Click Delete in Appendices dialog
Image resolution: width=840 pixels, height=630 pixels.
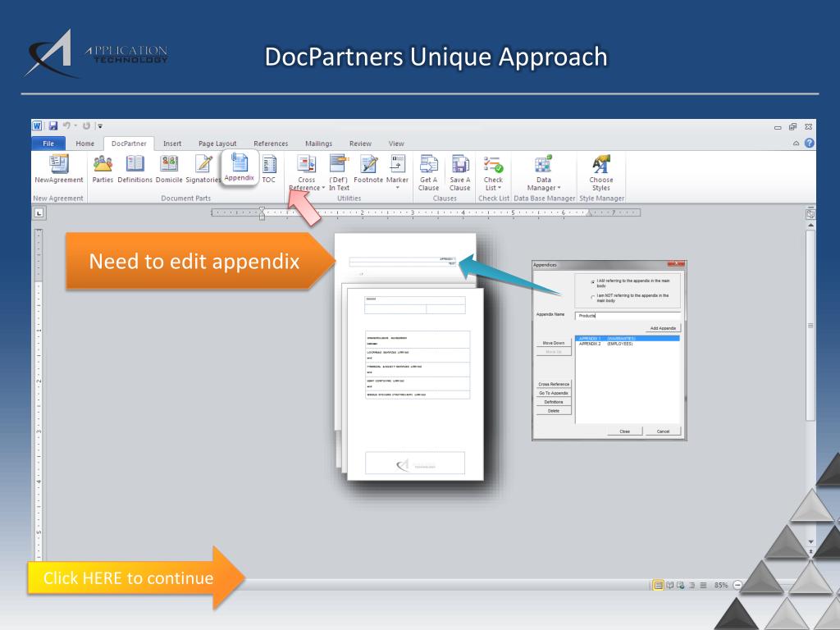tap(554, 411)
